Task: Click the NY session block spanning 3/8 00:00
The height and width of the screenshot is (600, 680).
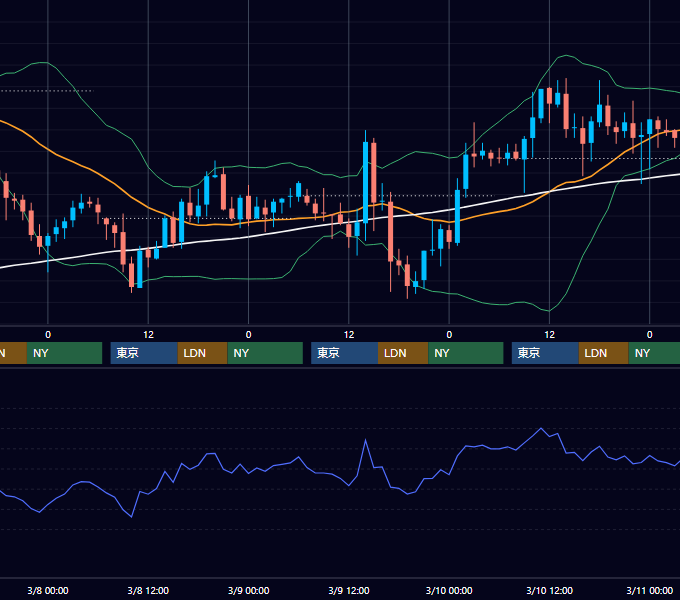Action: tap(64, 353)
